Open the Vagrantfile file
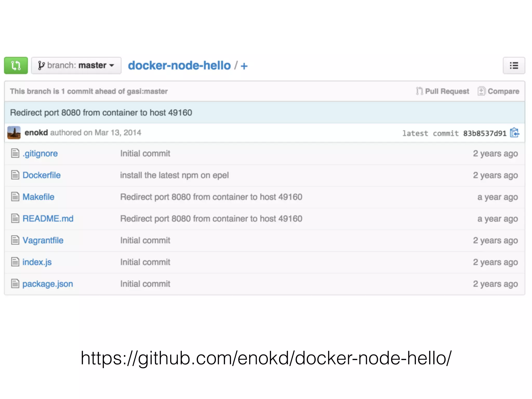 tap(43, 240)
